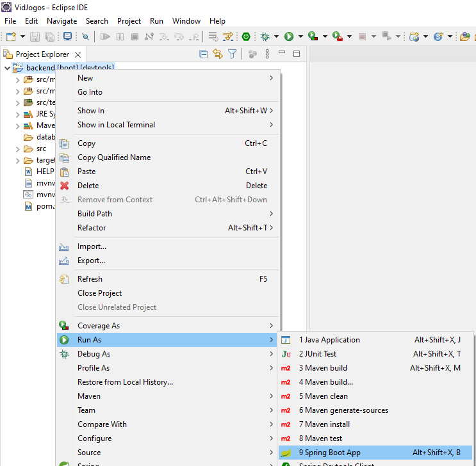Open the File menu
This screenshot has width=476, height=466.
click(x=10, y=21)
